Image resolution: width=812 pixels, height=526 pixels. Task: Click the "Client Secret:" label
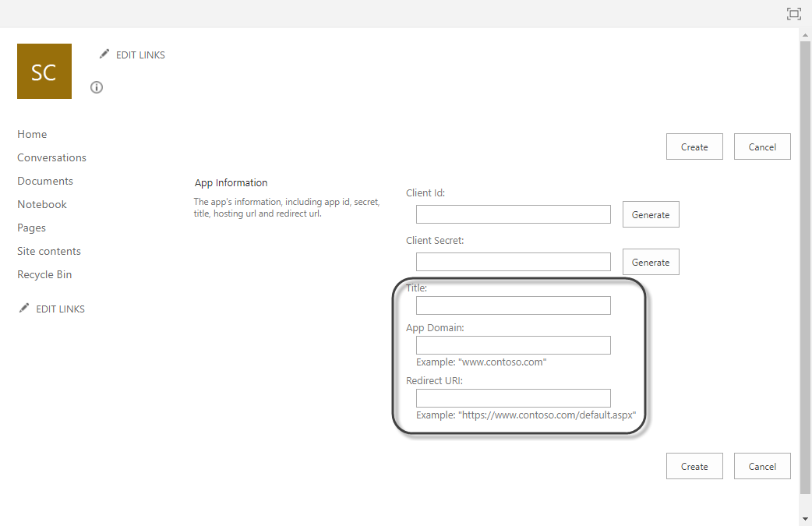click(435, 240)
